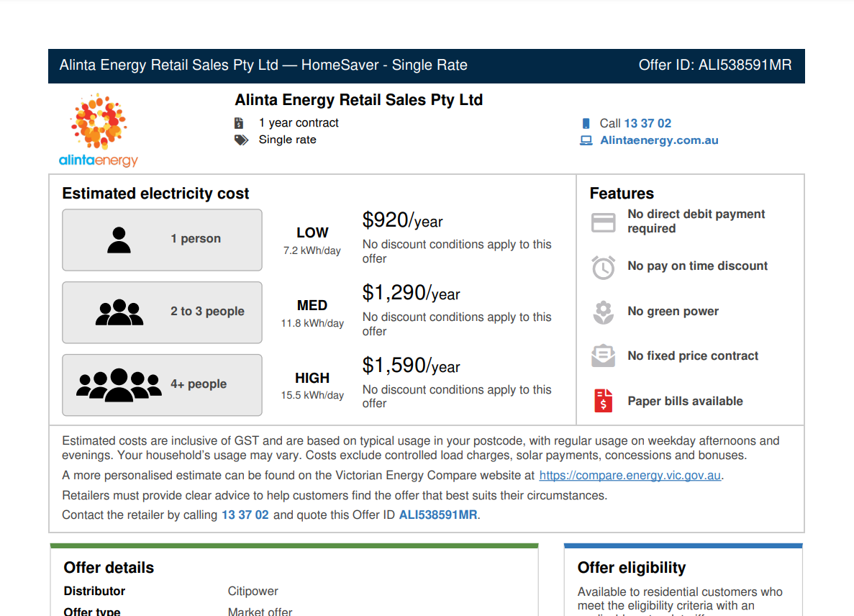
Task: Click the LOW usage label
Action: pos(313,233)
